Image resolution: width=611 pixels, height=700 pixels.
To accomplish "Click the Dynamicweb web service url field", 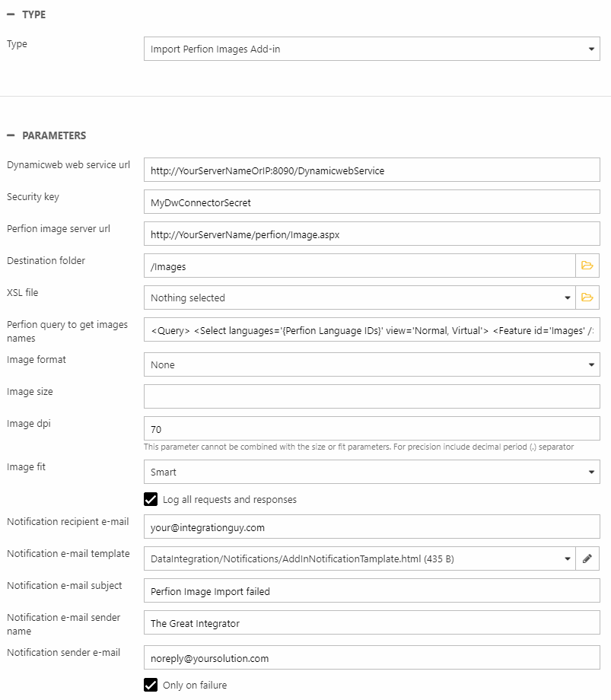I will [x=371, y=170].
